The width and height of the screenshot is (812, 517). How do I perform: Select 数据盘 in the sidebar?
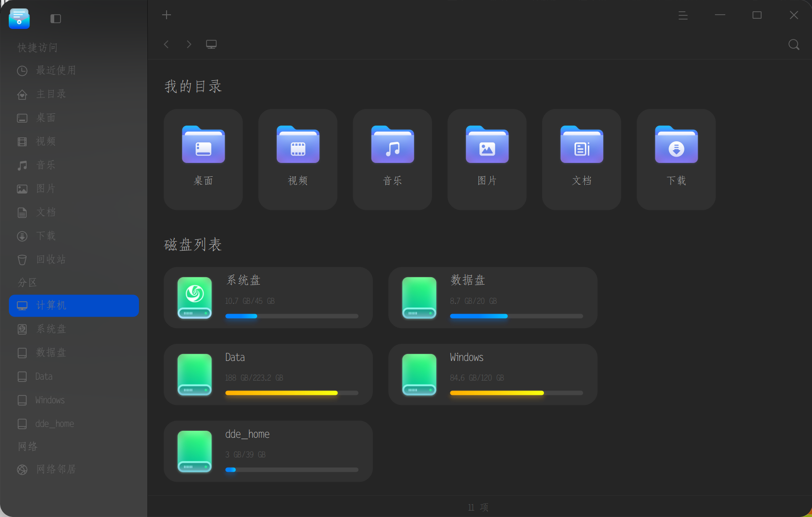[x=74, y=353]
